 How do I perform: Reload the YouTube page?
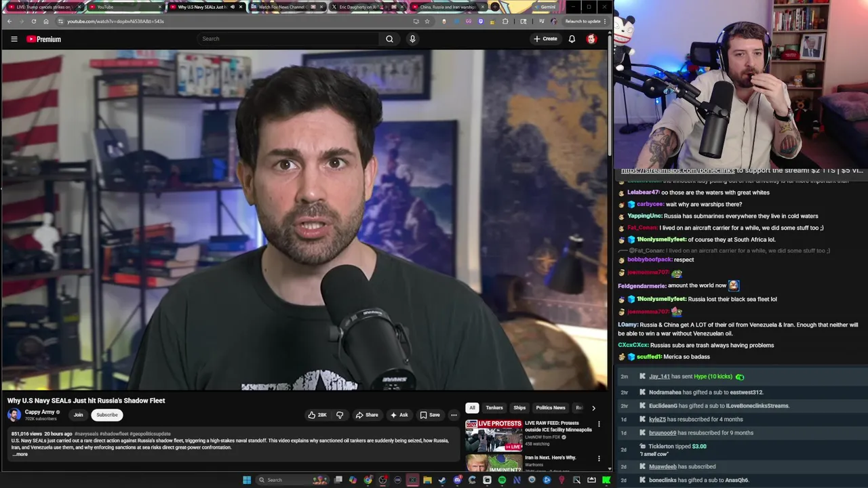click(33, 21)
